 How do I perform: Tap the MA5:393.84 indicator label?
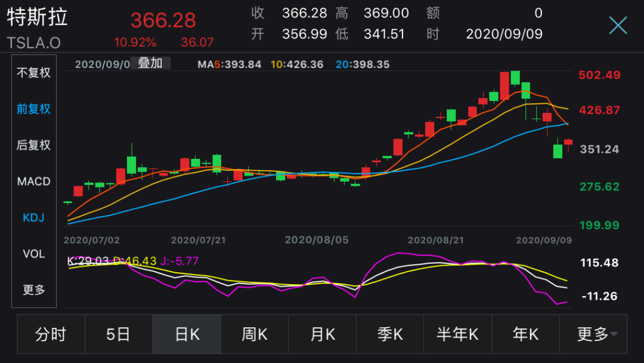(229, 64)
